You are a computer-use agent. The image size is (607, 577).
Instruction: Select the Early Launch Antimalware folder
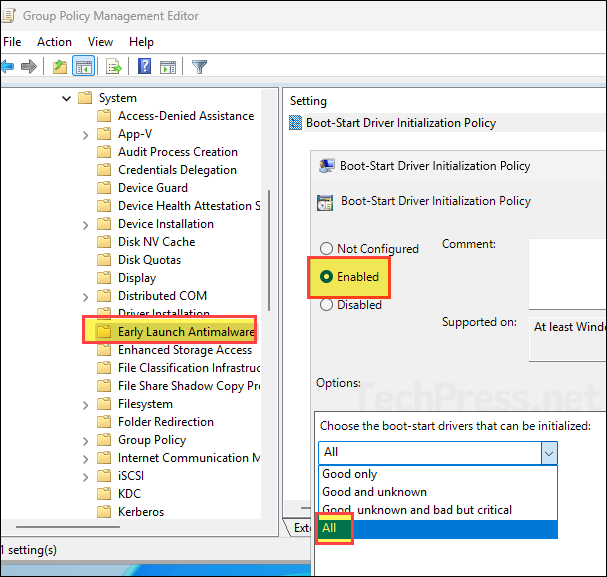pyautogui.click(x=186, y=332)
